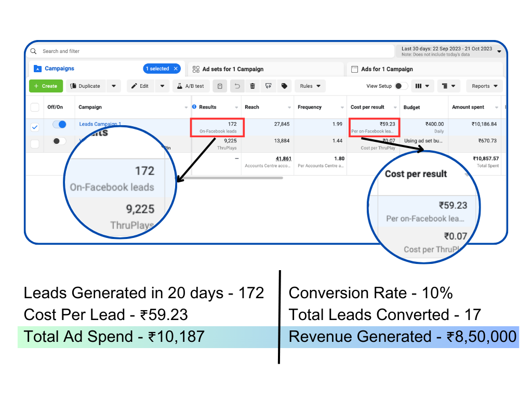Switch to Ad sets for 1 Campaign tab
Viewport: 532px width, 399px height.
[x=232, y=69]
